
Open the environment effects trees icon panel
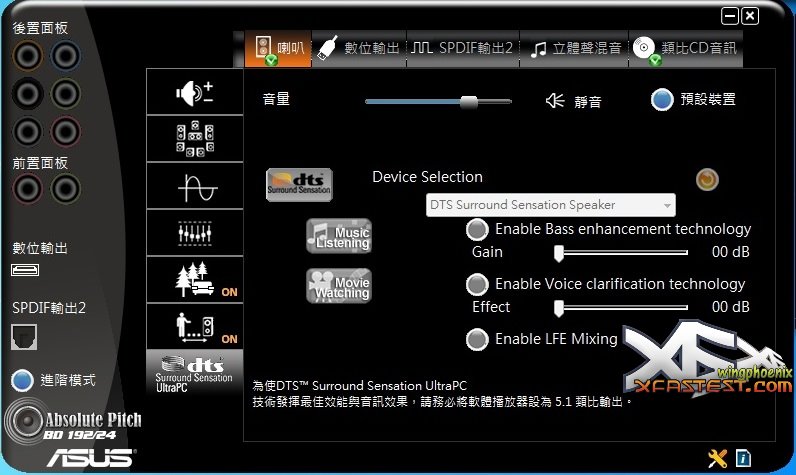pos(195,280)
